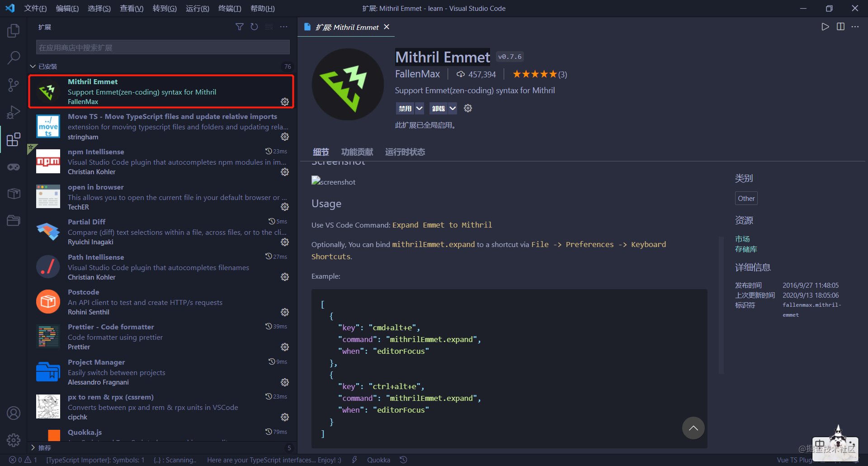The image size is (868, 466).
Task: Select the Quokka.js extension in the list
Action: pos(162,434)
